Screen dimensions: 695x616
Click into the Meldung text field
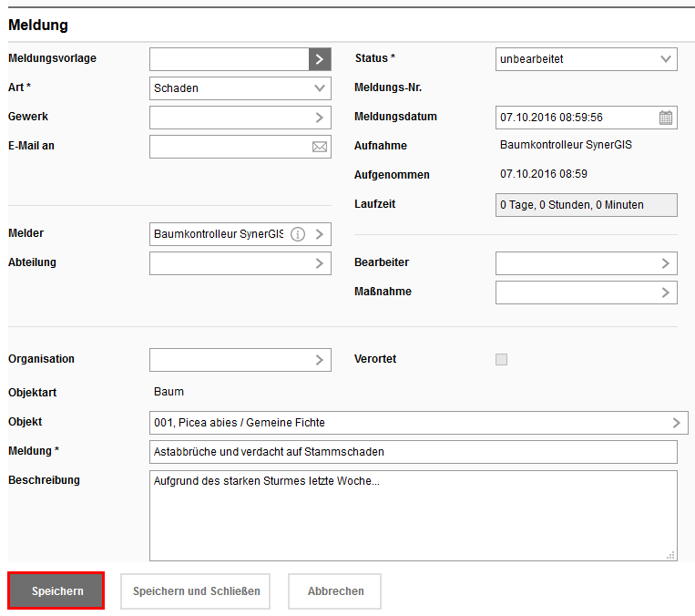(413, 452)
